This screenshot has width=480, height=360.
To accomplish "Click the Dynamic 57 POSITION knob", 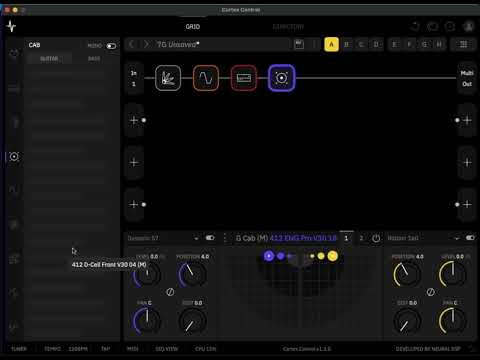I will click(192, 274).
